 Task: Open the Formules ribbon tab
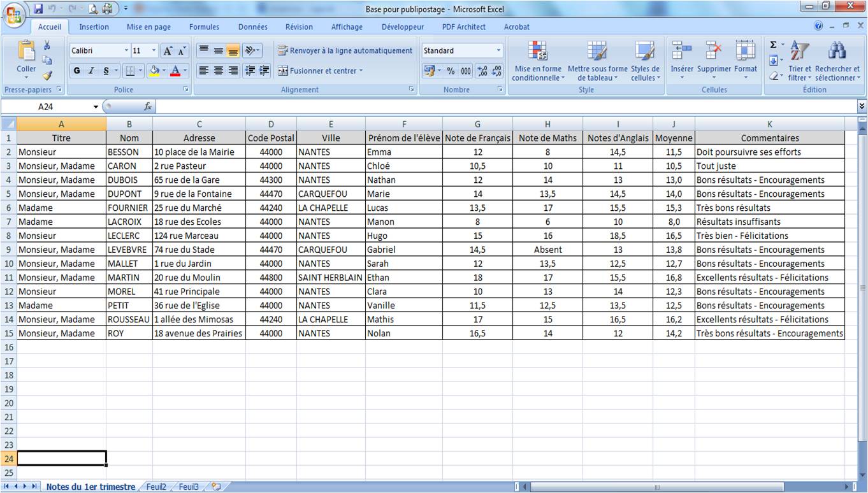pos(204,27)
